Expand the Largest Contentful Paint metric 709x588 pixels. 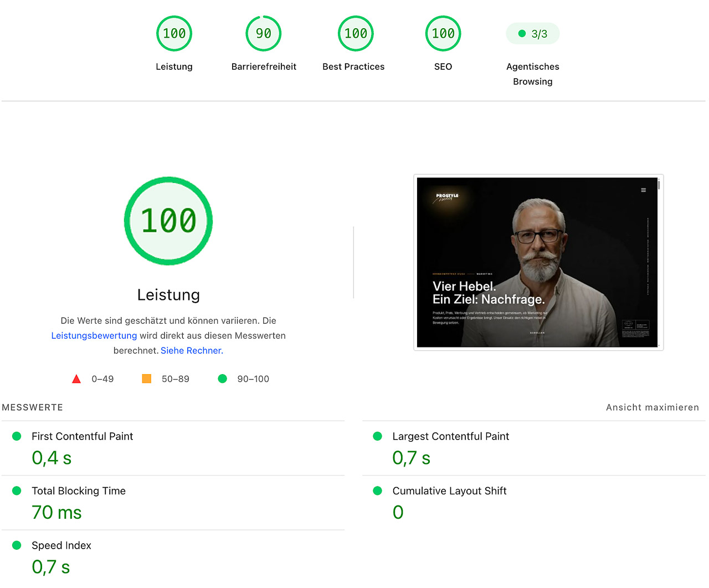tap(534, 448)
